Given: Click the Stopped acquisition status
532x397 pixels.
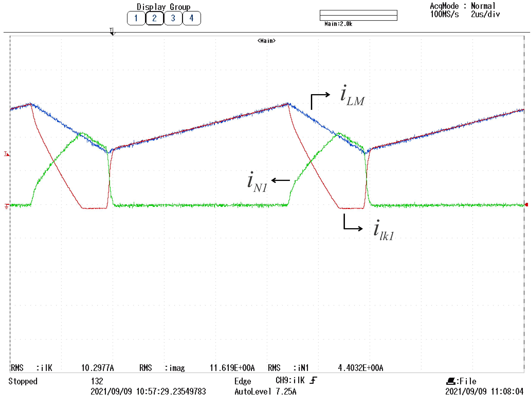Looking at the screenshot, I should (x=23, y=381).
